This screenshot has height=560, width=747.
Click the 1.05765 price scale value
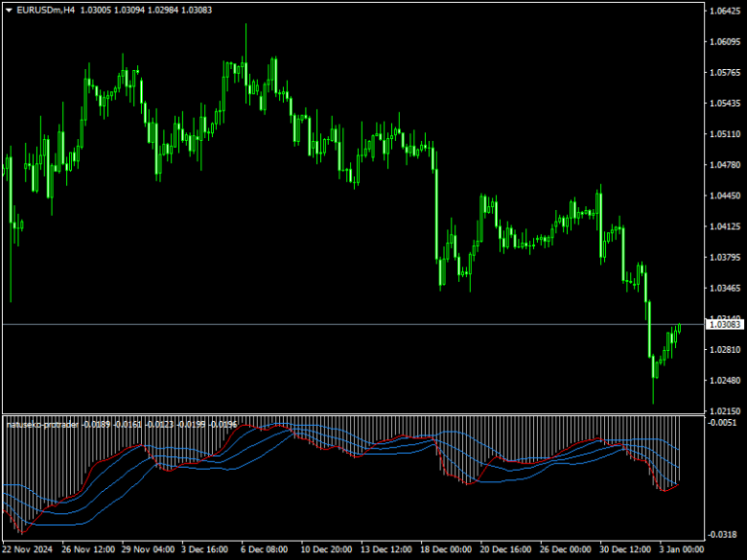pyautogui.click(x=725, y=73)
